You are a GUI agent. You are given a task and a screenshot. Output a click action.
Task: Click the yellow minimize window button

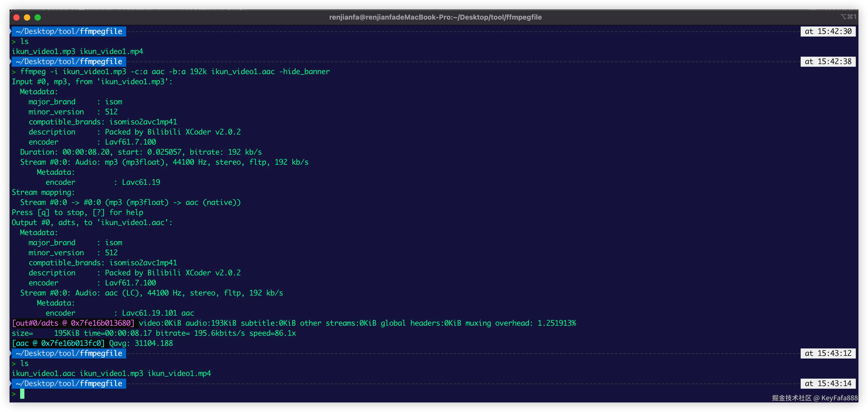click(x=27, y=17)
